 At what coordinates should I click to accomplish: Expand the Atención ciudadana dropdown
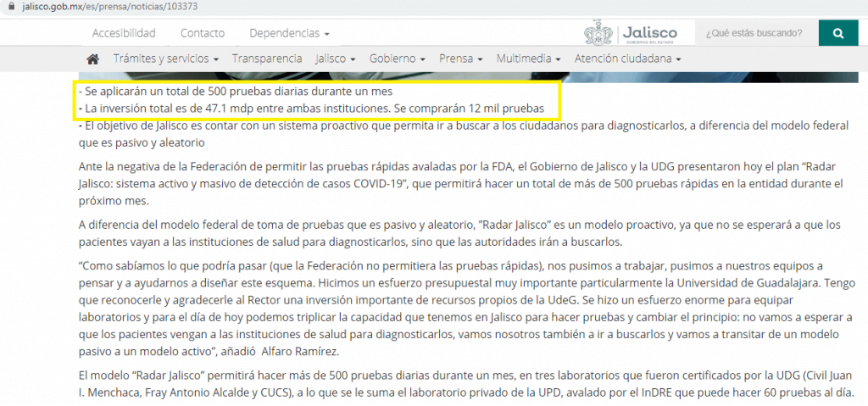(627, 58)
